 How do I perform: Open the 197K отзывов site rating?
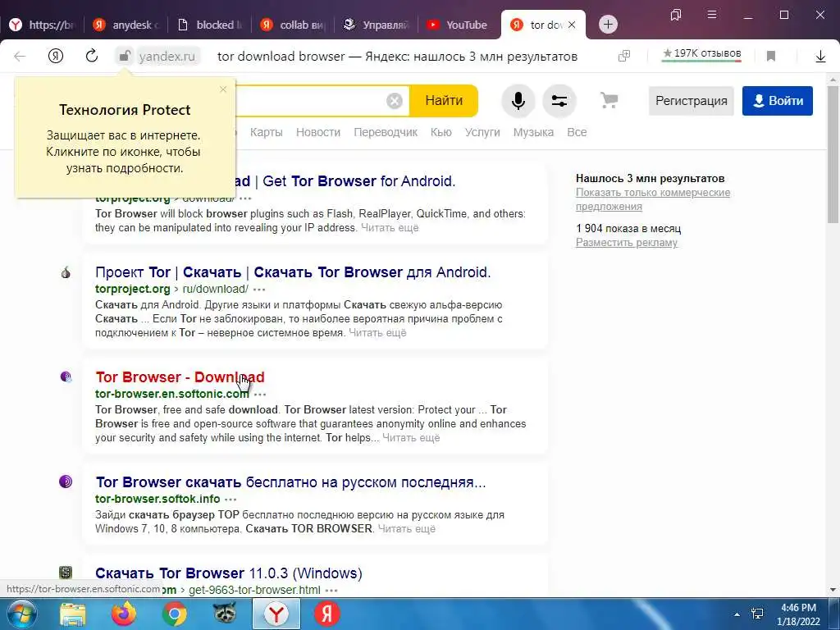(702, 53)
